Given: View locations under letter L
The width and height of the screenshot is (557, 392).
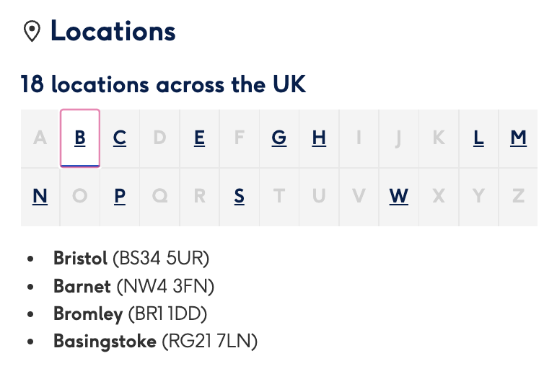Looking at the screenshot, I should point(478,138).
